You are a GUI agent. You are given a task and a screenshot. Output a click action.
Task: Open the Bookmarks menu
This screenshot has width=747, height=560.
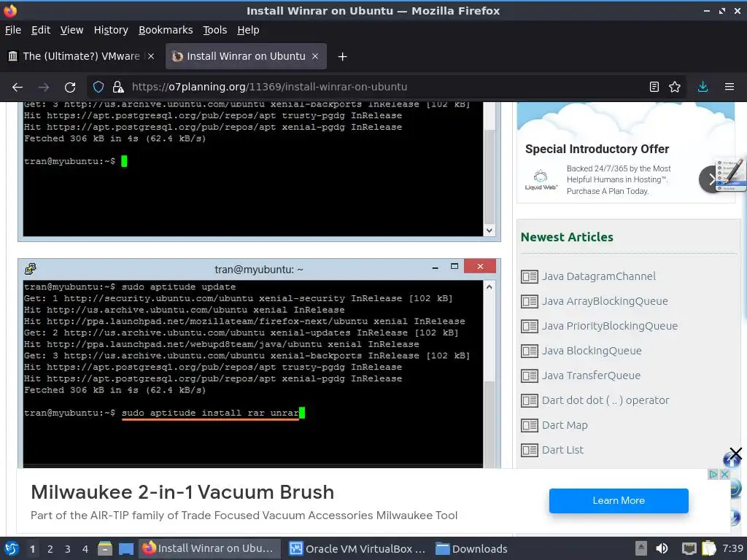[x=166, y=30]
